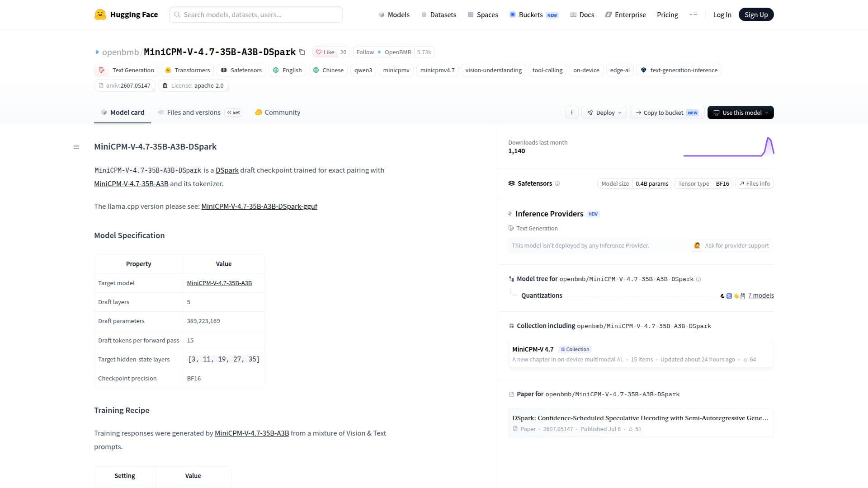The width and height of the screenshot is (868, 488).
Task: Select the Chinese language tag
Action: coord(328,70)
